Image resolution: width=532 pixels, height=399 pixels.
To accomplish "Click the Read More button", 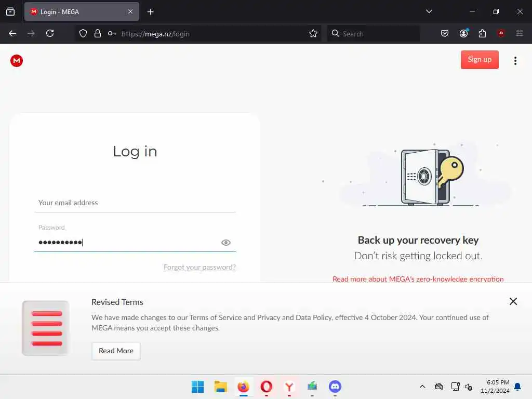I will click(116, 351).
